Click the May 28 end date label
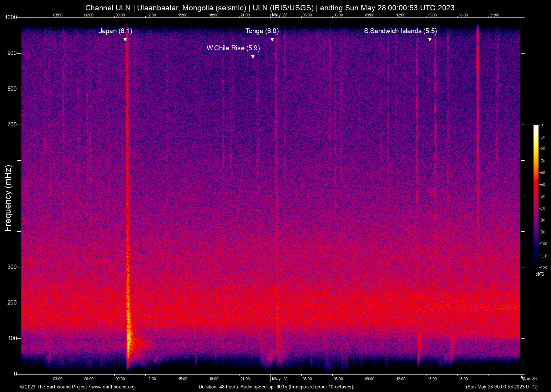The width and height of the screenshot is (551, 392). tap(529, 378)
